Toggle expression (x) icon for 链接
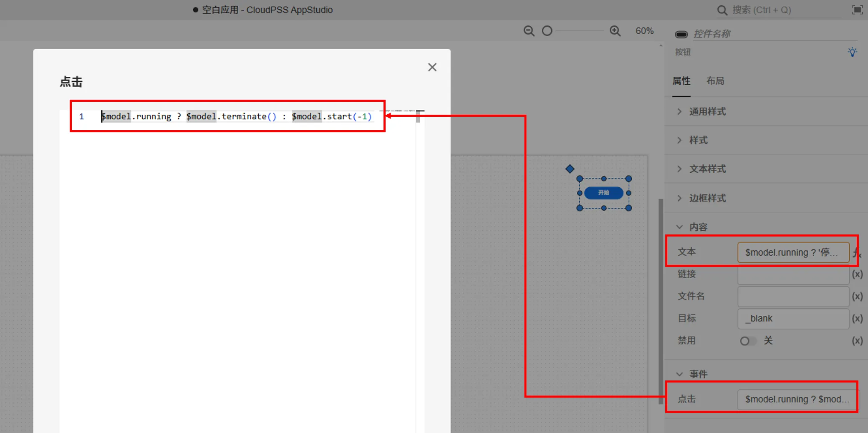Viewport: 868px width, 433px height. pos(857,274)
